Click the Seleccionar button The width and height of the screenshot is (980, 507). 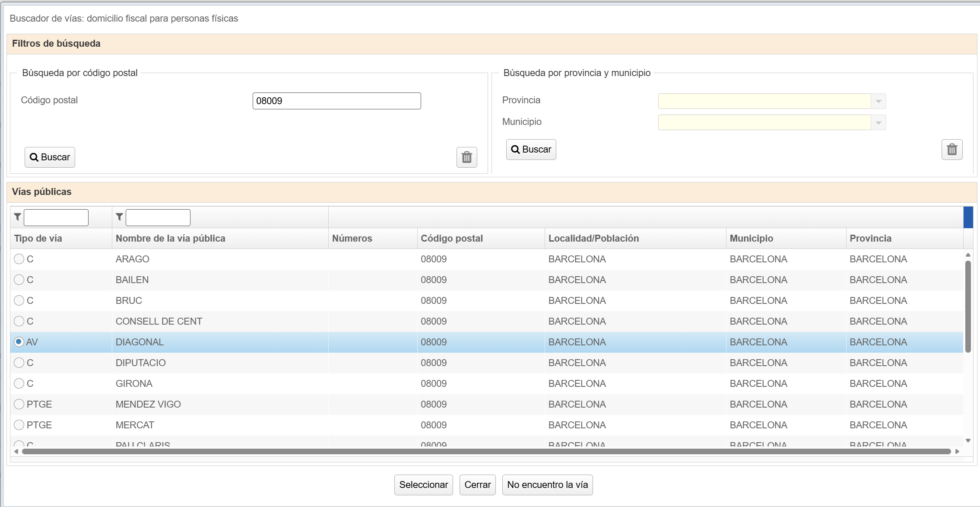423,485
